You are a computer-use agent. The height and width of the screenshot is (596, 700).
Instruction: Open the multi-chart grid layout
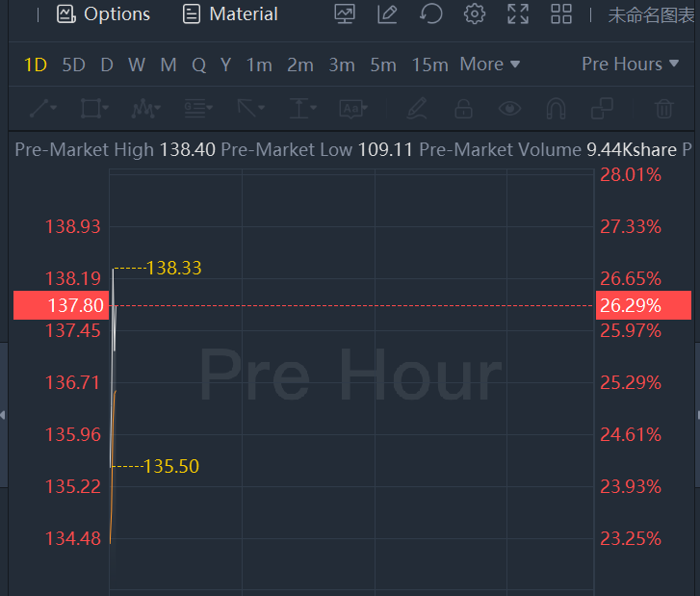click(x=561, y=14)
